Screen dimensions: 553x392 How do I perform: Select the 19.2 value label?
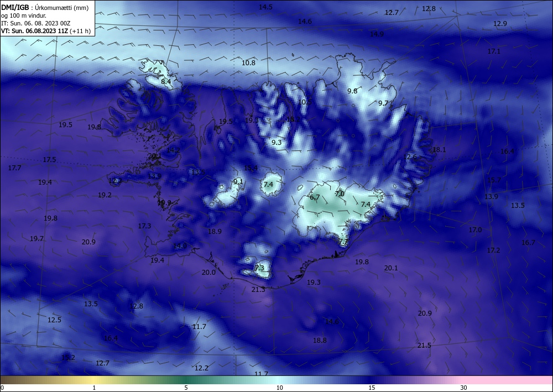coord(105,195)
